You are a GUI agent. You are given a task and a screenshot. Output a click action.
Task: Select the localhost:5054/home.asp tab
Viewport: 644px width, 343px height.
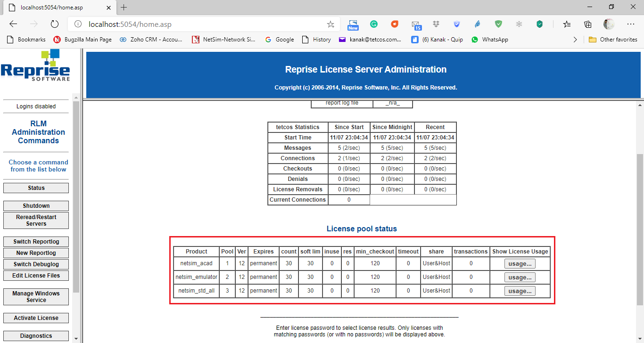click(58, 8)
